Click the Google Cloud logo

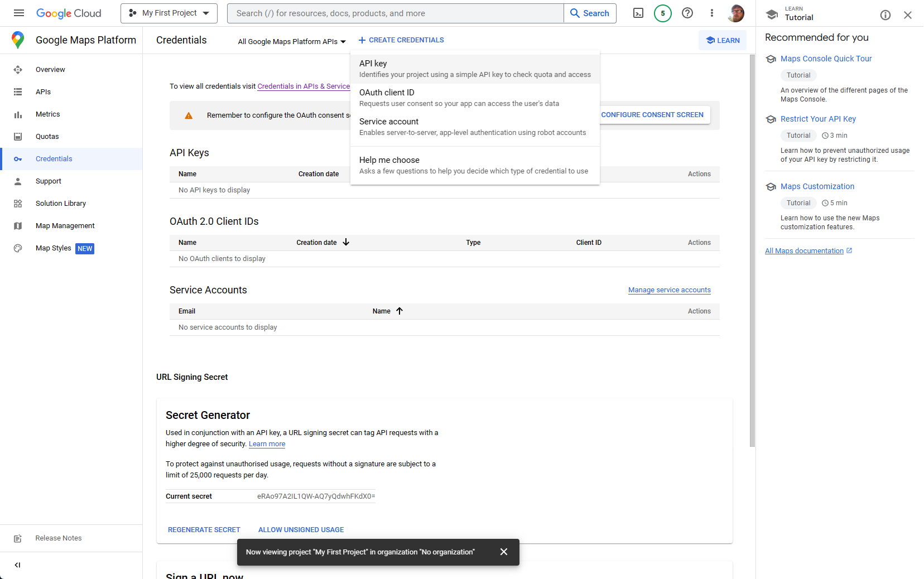point(69,13)
